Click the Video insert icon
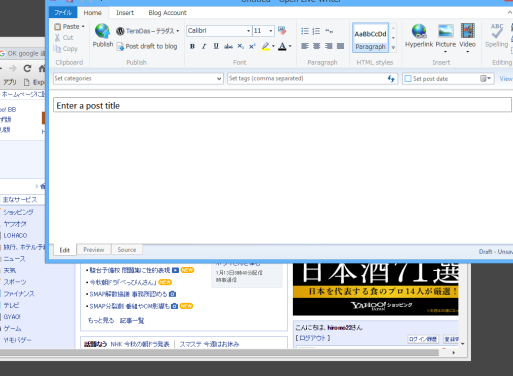The height and width of the screenshot is (376, 513). (468, 31)
